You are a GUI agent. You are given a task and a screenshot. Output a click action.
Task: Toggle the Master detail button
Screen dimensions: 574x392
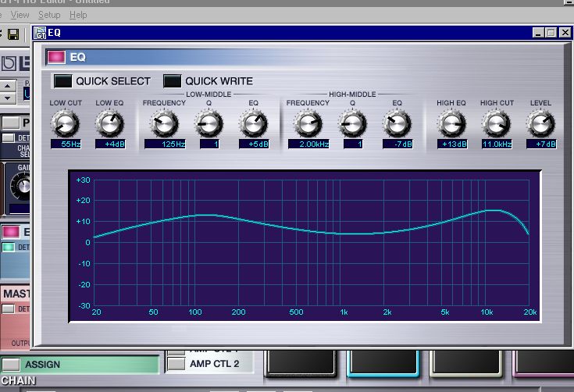click(8, 308)
